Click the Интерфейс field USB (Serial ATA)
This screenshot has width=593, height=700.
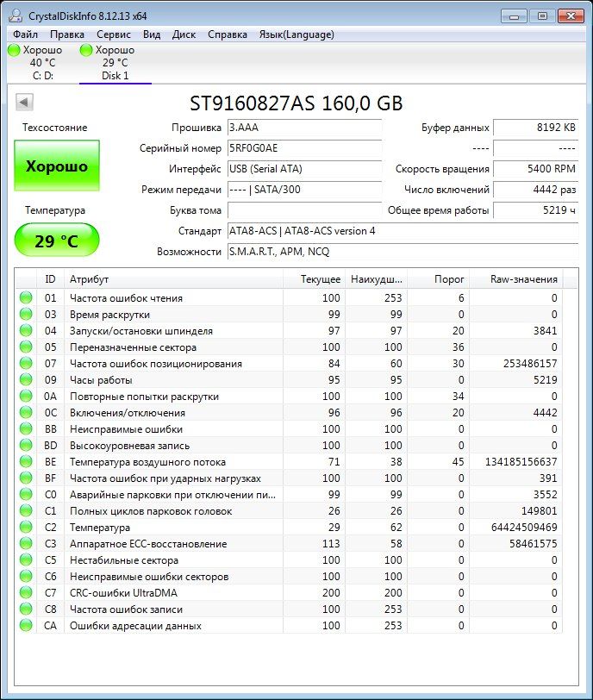pos(305,169)
